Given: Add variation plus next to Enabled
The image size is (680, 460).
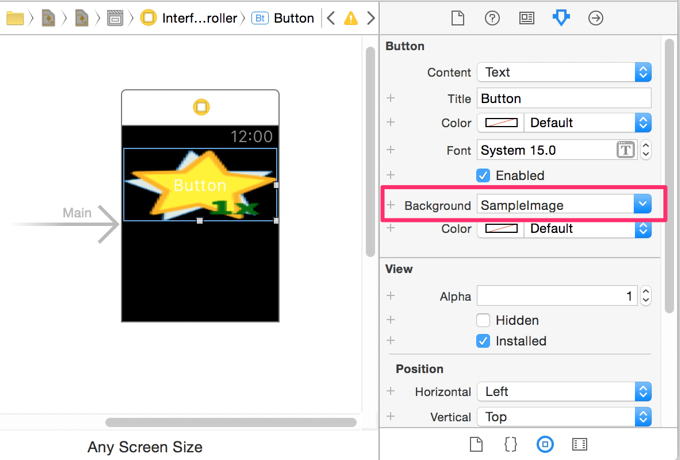Looking at the screenshot, I should click(391, 175).
